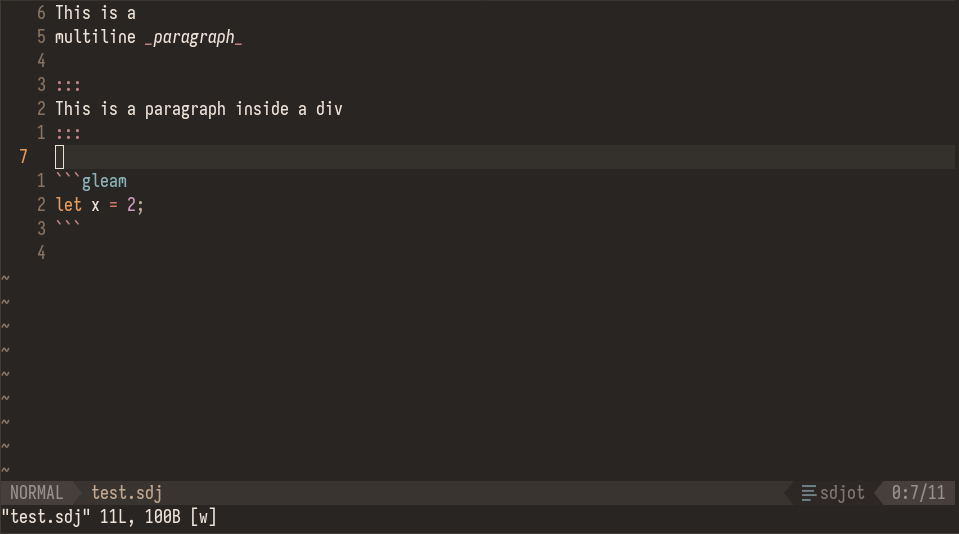Click the 0:7/11 cursor position indicator
This screenshot has width=959, height=534.
tap(918, 493)
